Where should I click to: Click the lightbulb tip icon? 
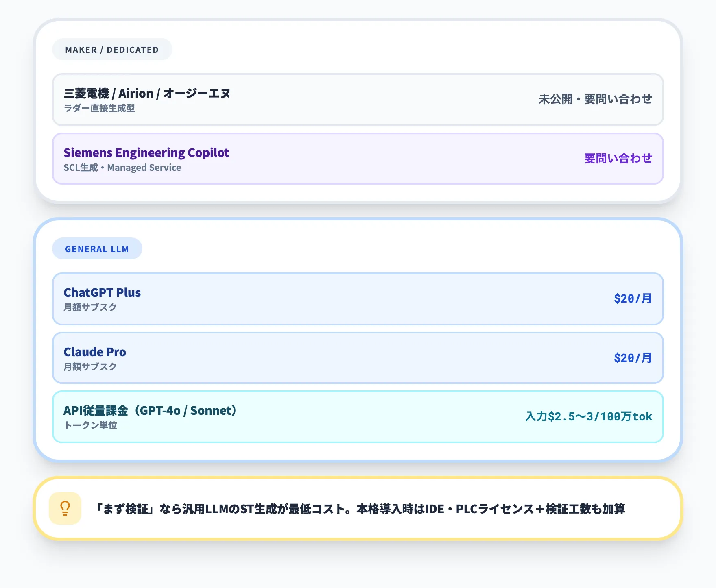(x=65, y=508)
